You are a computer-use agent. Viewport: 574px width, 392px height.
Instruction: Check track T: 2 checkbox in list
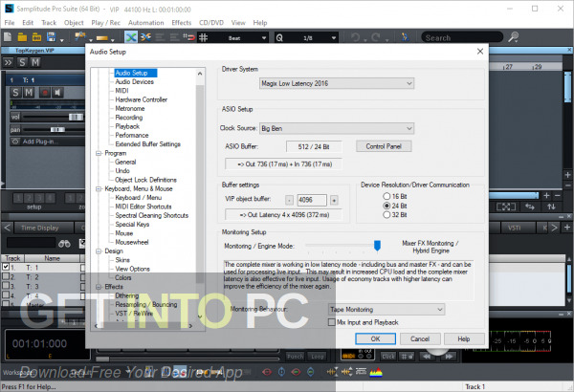[x=6, y=276]
